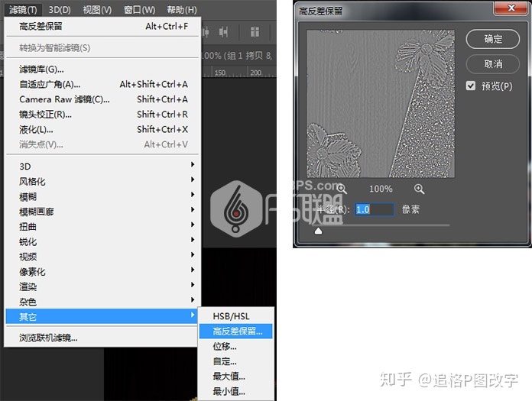Expand the 风格化 submenu

(102, 182)
